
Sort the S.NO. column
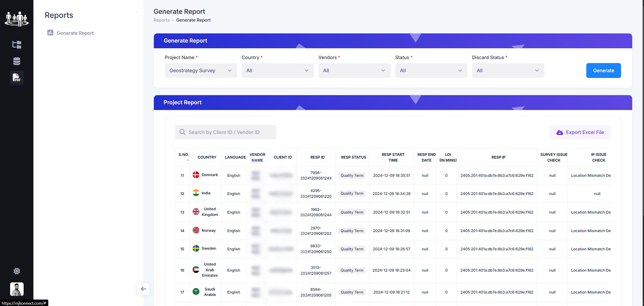tap(184, 157)
